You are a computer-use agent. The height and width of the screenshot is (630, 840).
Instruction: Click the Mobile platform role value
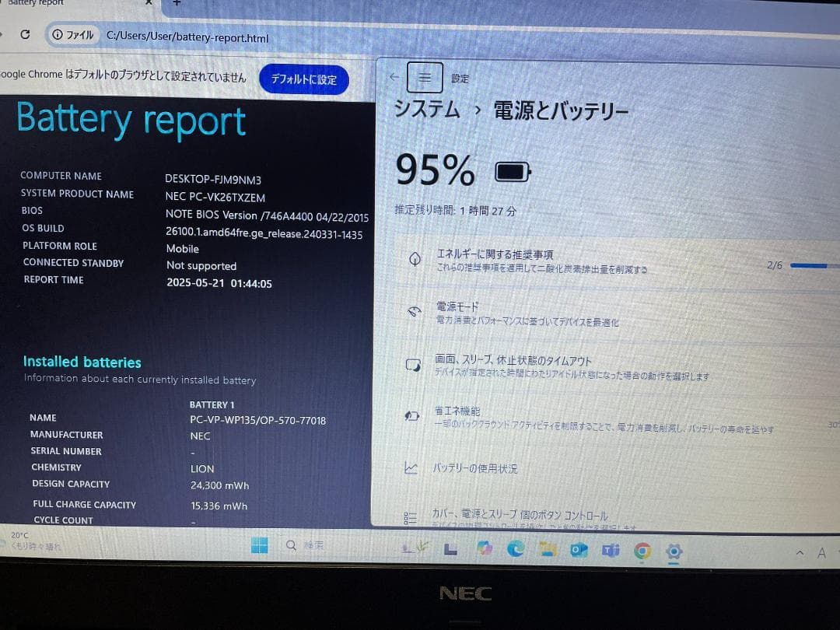182,249
